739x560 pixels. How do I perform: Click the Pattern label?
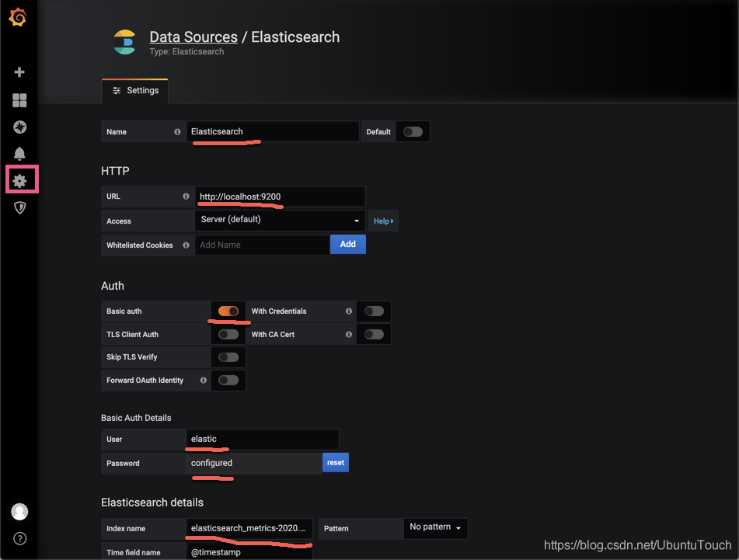[x=336, y=528]
